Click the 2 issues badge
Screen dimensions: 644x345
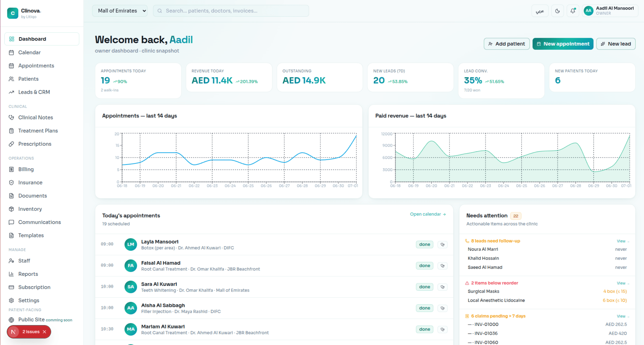point(29,332)
